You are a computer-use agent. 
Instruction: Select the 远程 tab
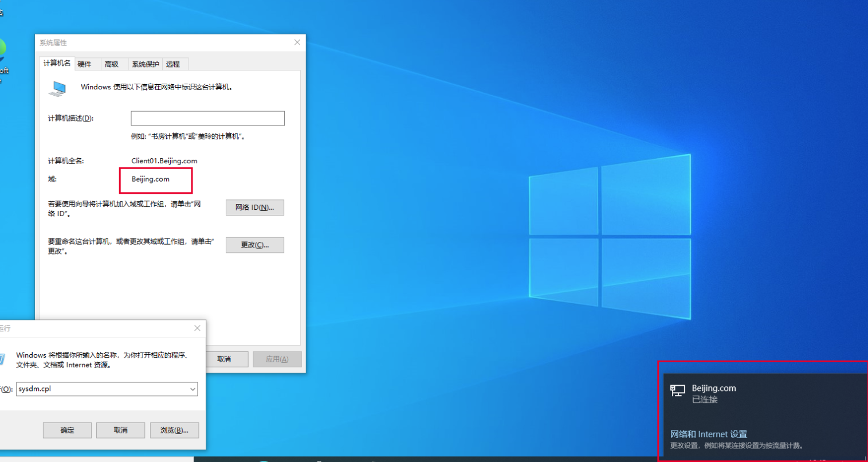(173, 64)
